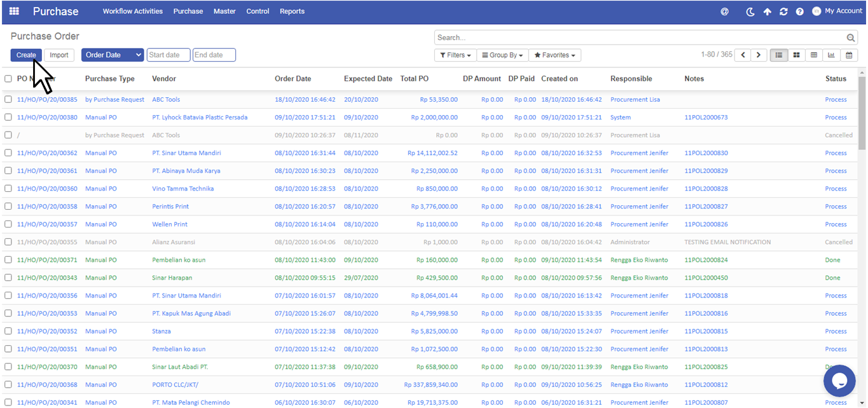Expand the Filters dropdown
This screenshot has width=868, height=408.
(x=455, y=55)
